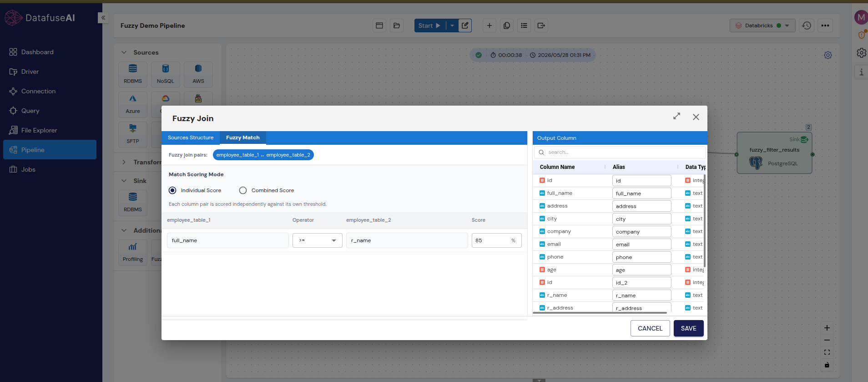Zoom in on the canvas

[827, 328]
